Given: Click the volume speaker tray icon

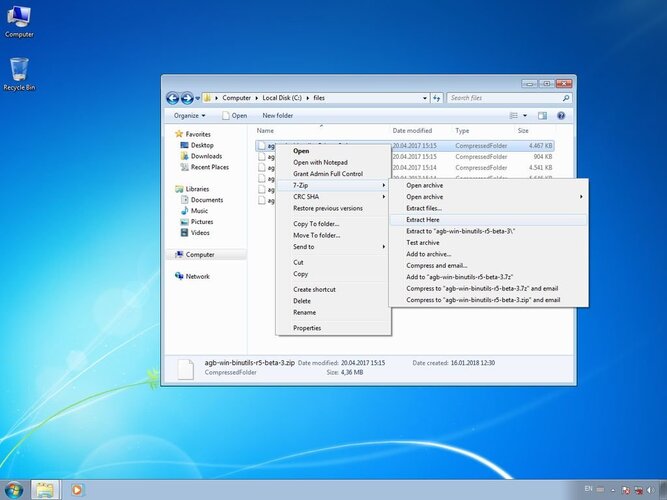Looking at the screenshot, I should 650,490.
